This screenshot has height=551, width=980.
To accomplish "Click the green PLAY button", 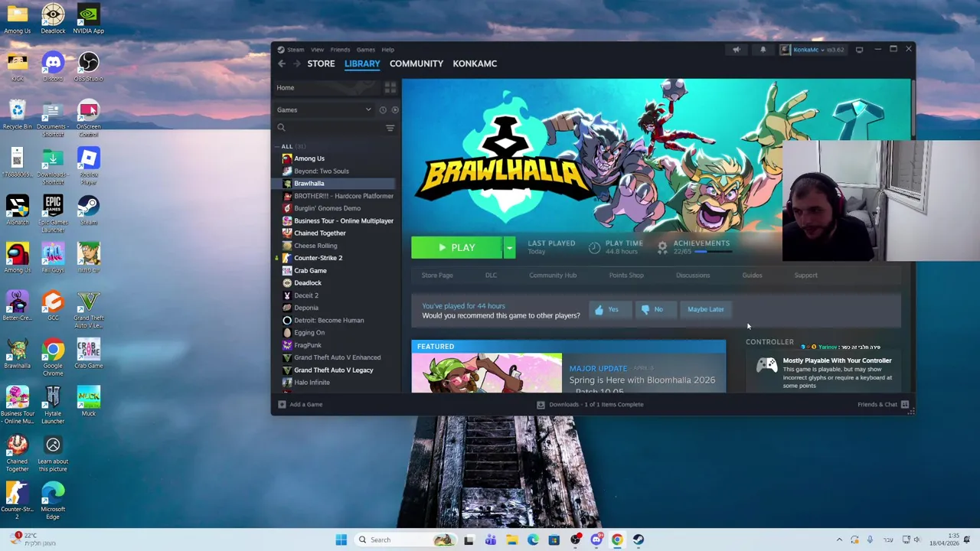I will pos(457,247).
